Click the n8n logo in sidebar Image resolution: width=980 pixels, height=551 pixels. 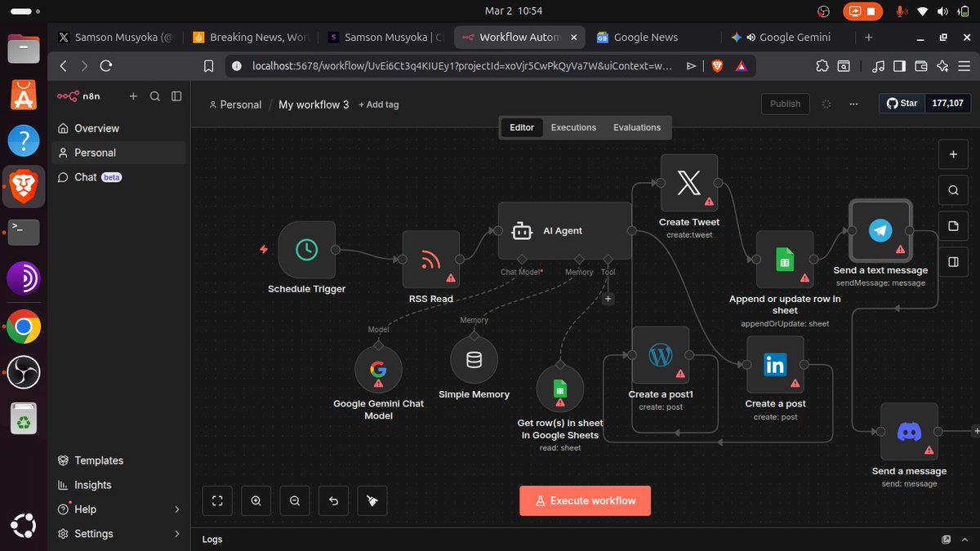78,96
